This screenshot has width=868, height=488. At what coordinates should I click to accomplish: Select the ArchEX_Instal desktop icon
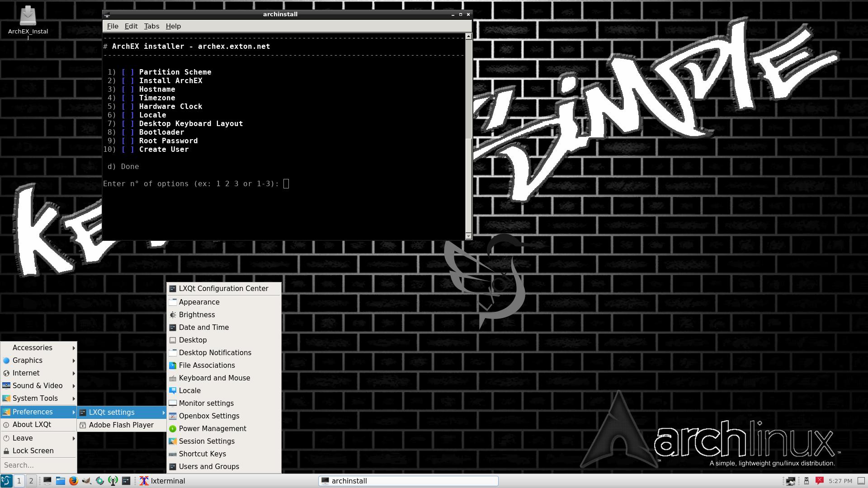(28, 18)
